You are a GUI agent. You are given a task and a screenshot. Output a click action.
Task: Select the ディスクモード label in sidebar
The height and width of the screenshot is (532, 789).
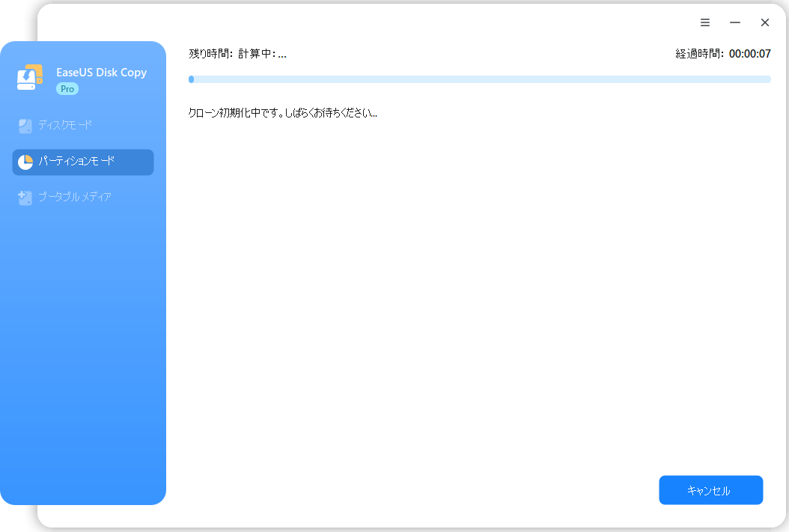(66, 125)
